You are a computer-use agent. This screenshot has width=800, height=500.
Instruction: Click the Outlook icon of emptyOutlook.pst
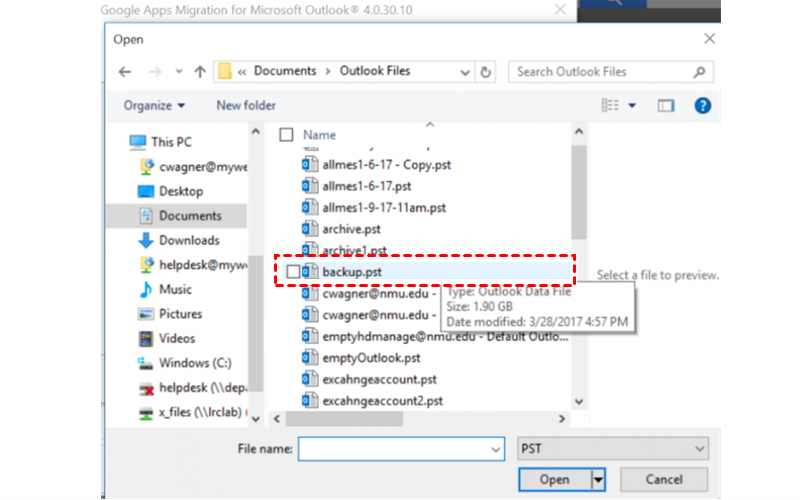tap(309, 357)
